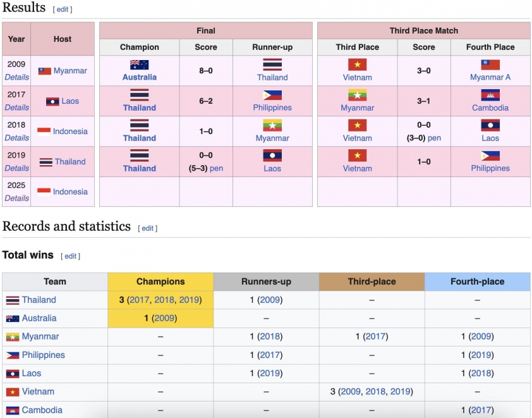
Task: Open the Australia champion link for 2009
Action: point(140,77)
